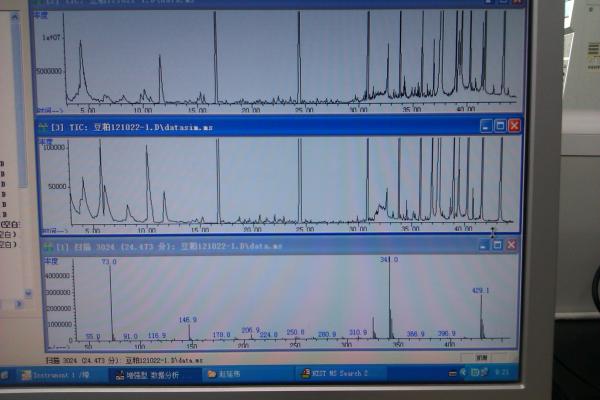Click the 310.9 peak label in the spectrum
600x400 pixels.
pyautogui.click(x=358, y=332)
